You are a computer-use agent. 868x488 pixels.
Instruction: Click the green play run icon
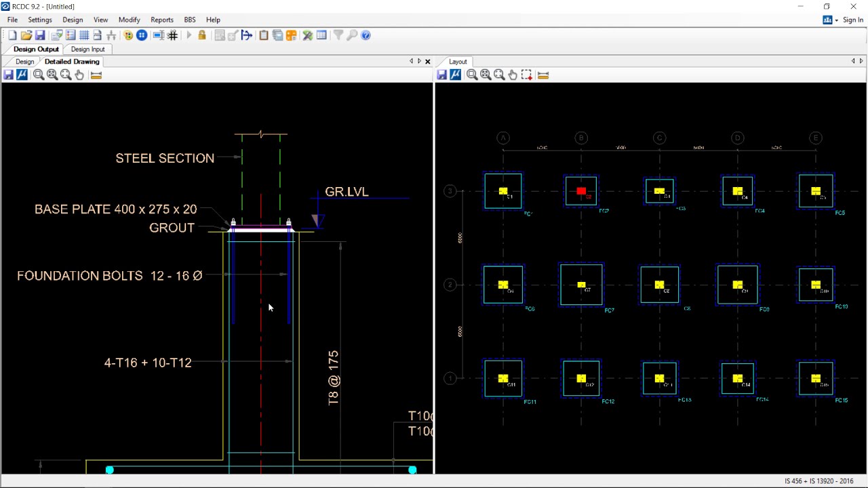189,35
